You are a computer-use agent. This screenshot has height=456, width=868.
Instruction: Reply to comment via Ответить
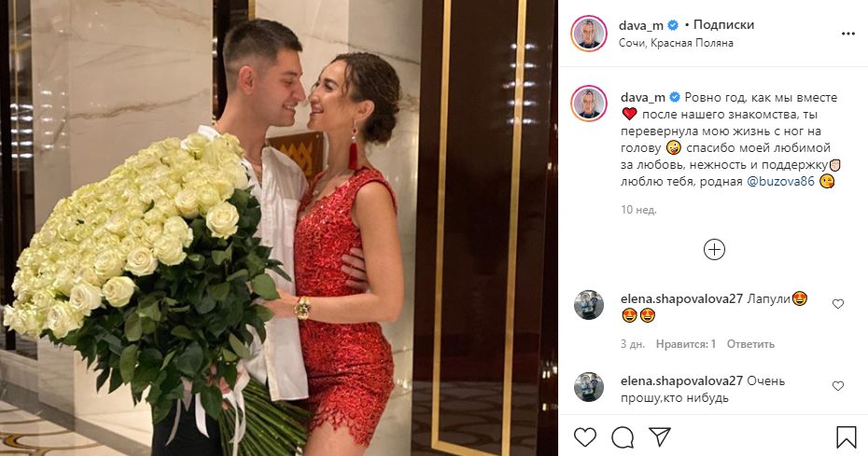[x=750, y=344]
